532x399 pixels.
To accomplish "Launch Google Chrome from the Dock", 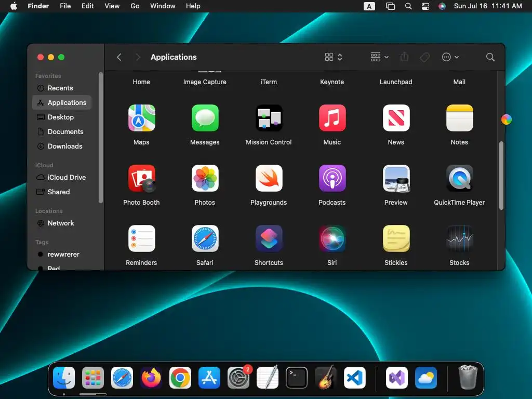I will coord(180,378).
